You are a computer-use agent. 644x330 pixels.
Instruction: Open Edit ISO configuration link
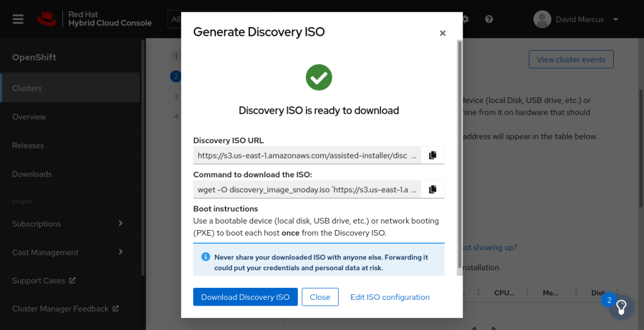point(390,297)
